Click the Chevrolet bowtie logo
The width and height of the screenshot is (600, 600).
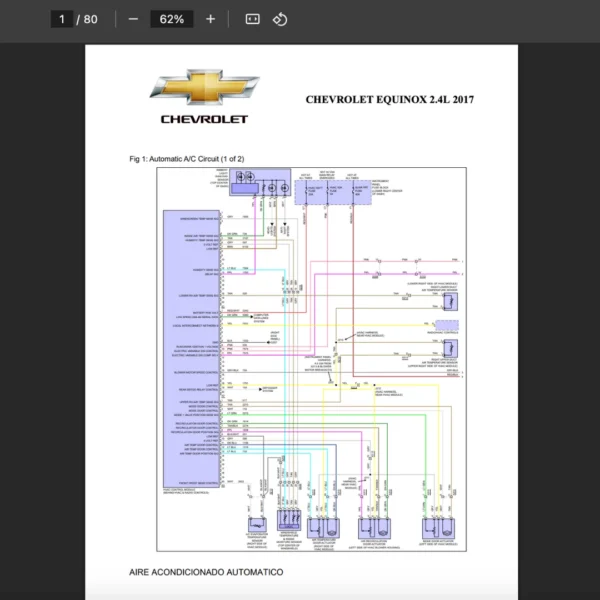(x=204, y=87)
